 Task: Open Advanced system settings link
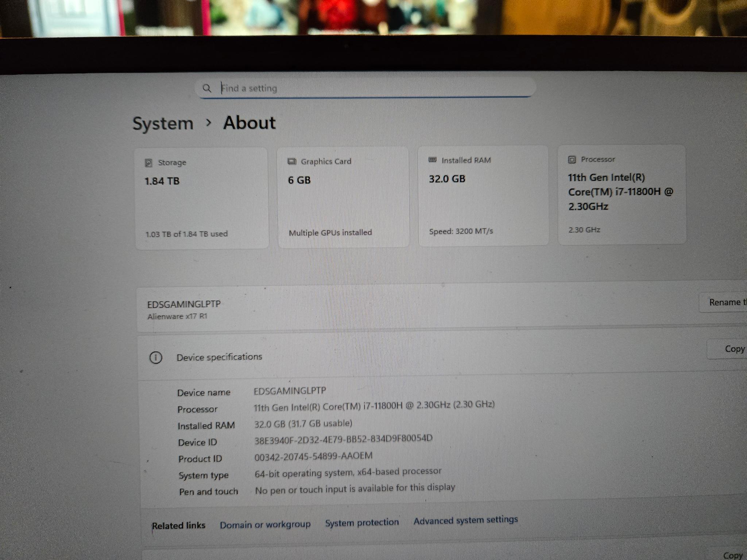pos(466,520)
